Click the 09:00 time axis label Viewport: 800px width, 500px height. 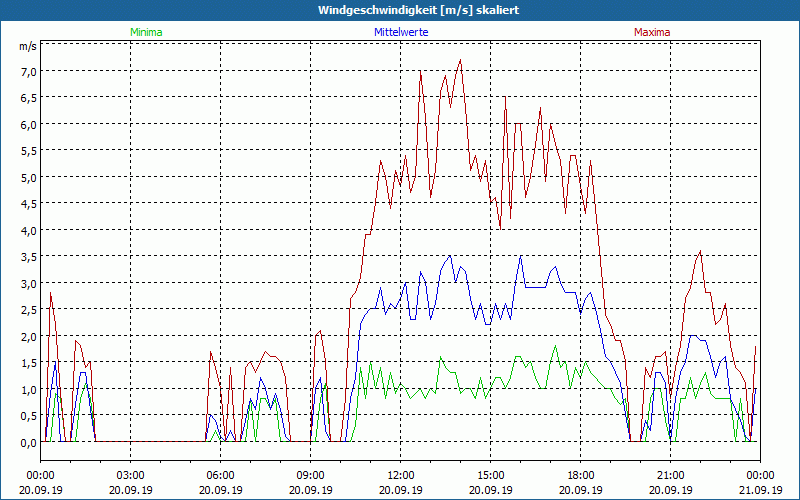point(311,476)
